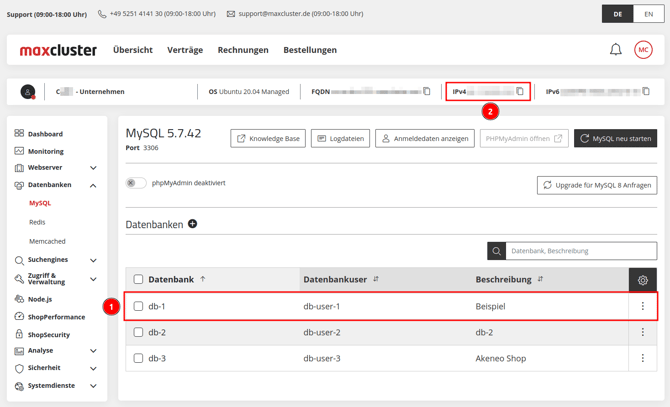
Task: Copy the IPv4 address with copy icon
Action: click(x=520, y=91)
